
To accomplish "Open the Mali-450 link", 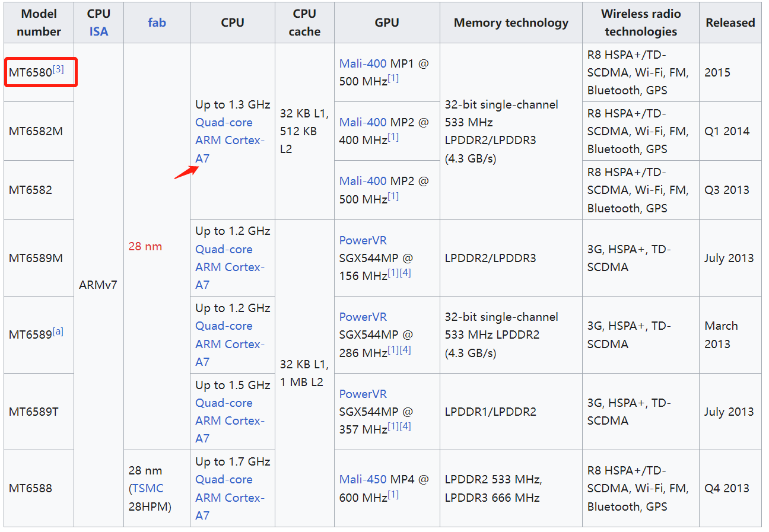I will coord(363,479).
